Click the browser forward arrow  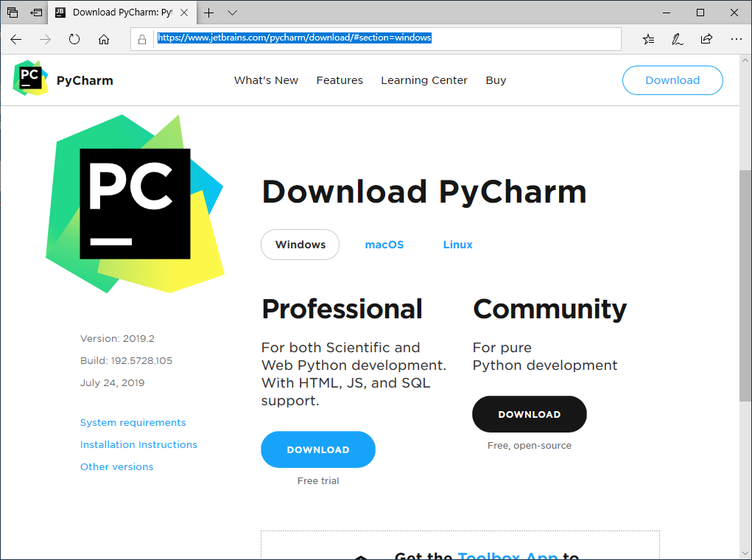click(x=45, y=39)
